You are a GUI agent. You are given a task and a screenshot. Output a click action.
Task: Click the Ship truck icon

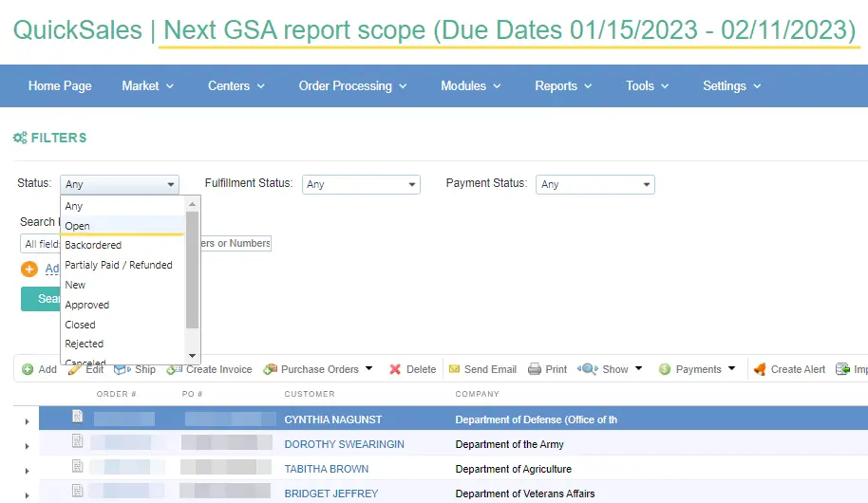pos(123,369)
